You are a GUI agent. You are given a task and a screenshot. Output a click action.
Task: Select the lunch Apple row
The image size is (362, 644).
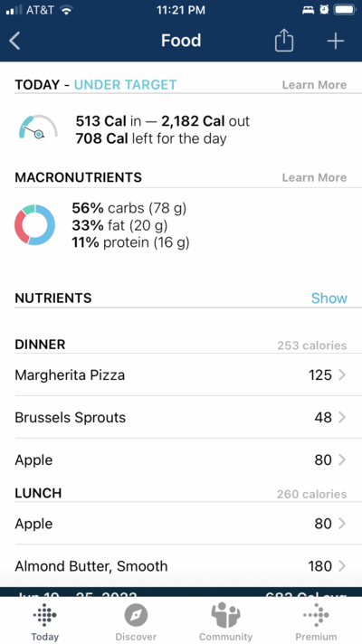[x=181, y=524]
